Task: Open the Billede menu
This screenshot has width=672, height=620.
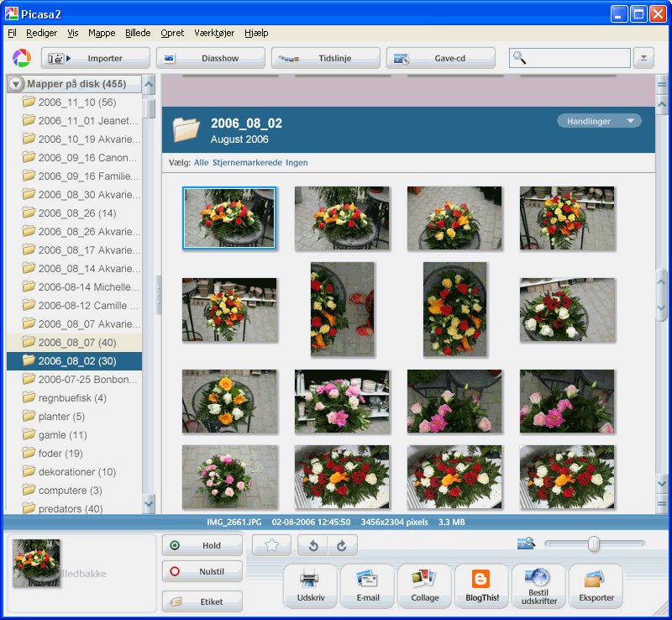Action: (x=138, y=33)
